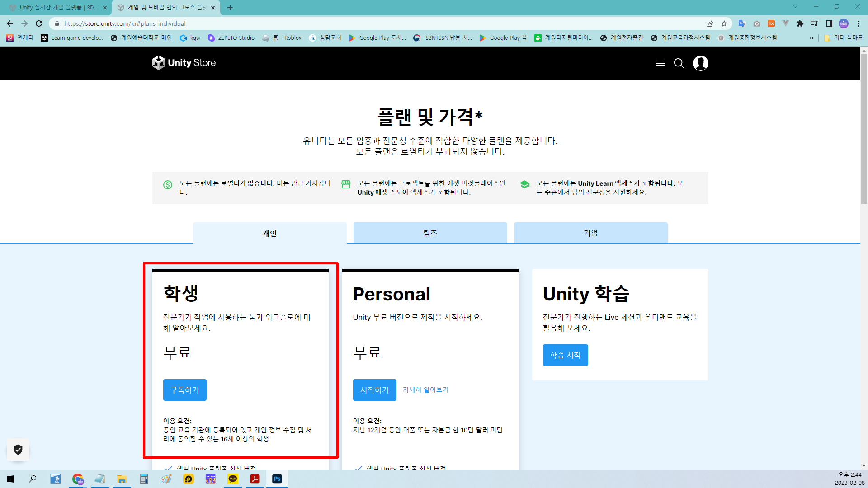The height and width of the screenshot is (488, 868).
Task: Open the 엔게디 bookmark
Action: (20, 38)
